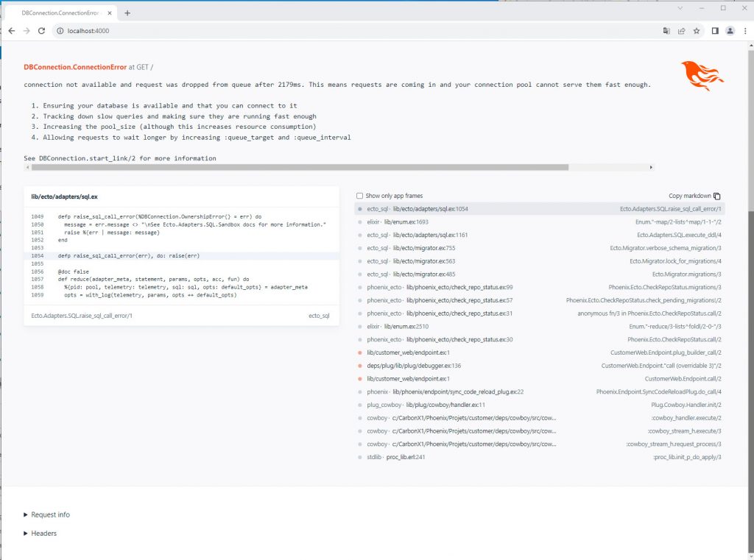The image size is (754, 560).
Task: View site information for localhost
Action: (60, 31)
